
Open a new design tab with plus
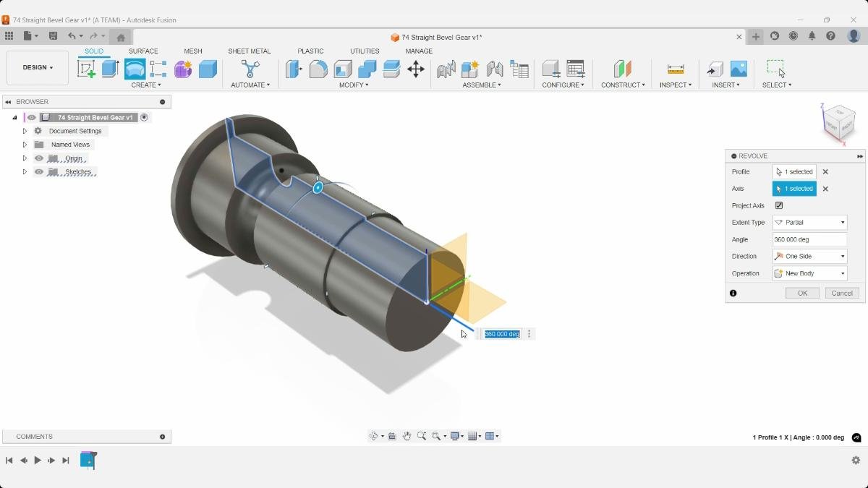756,37
